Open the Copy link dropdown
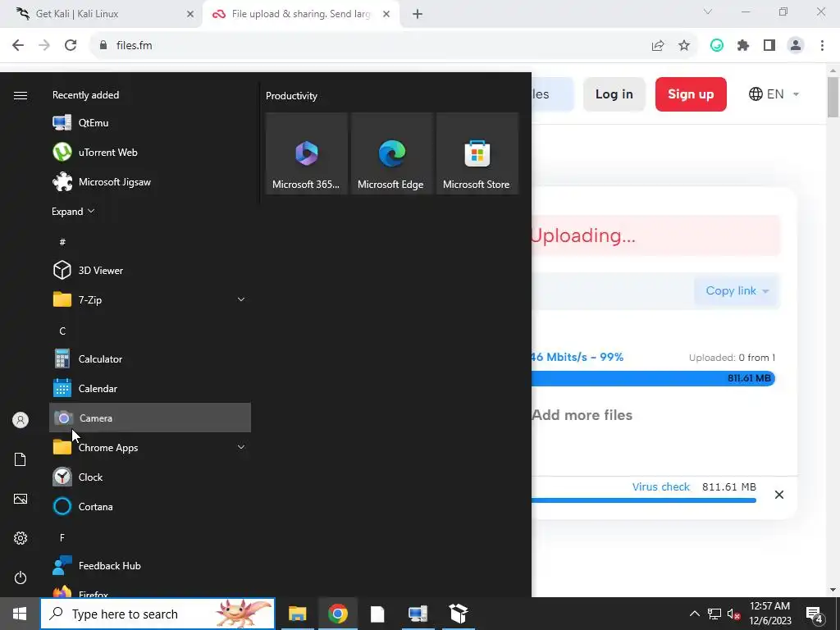840x630 pixels. point(737,291)
